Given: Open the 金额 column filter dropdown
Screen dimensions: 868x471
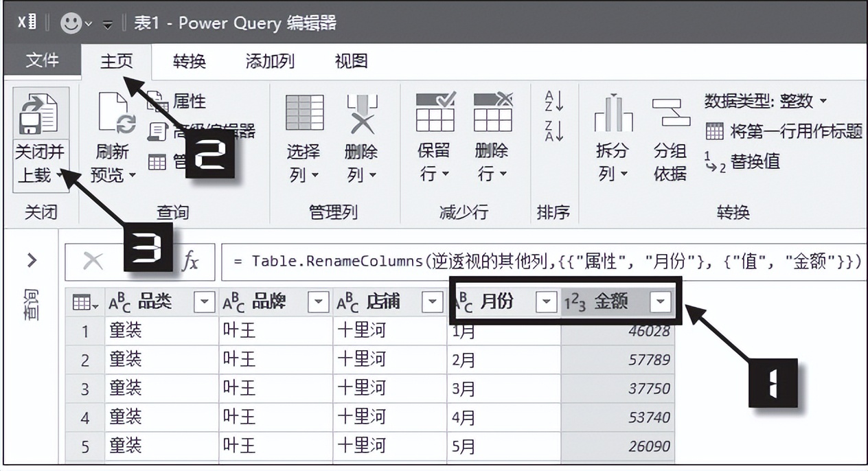Looking at the screenshot, I should click(x=659, y=301).
